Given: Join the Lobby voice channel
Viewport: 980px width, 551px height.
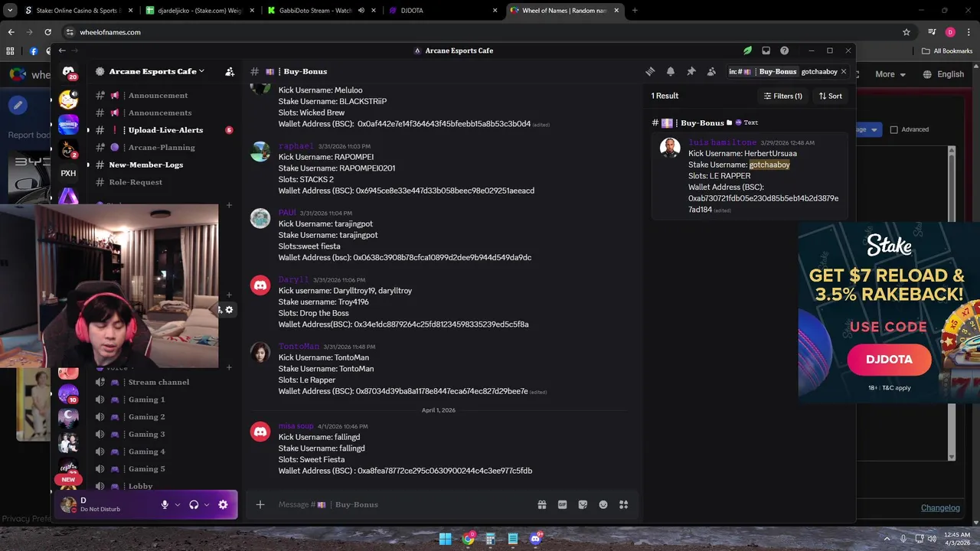Looking at the screenshot, I should [140, 486].
